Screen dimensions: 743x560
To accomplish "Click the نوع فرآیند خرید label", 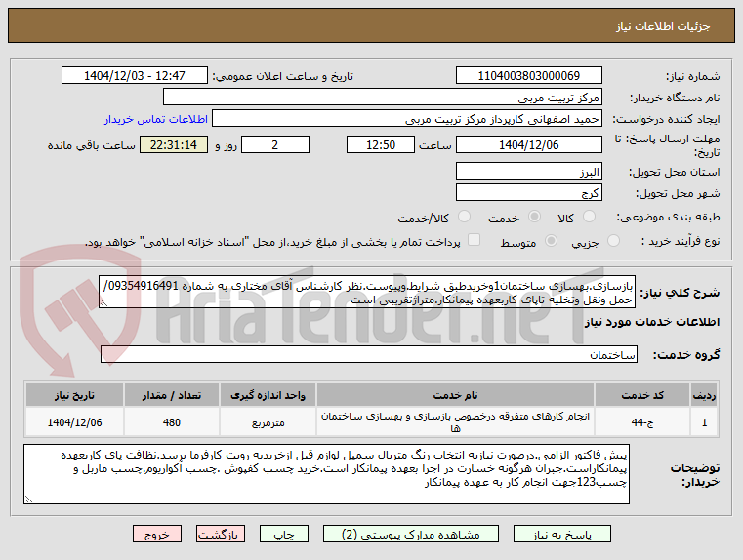I will click(681, 241).
